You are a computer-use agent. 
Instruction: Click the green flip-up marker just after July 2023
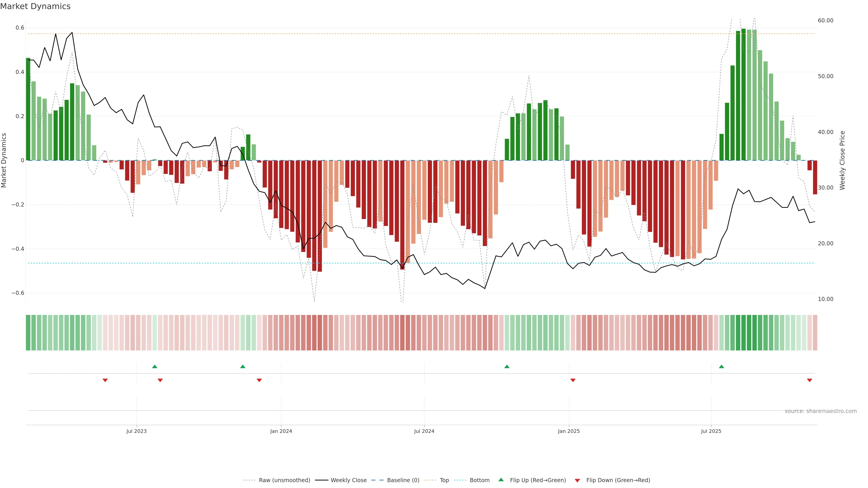tap(155, 366)
